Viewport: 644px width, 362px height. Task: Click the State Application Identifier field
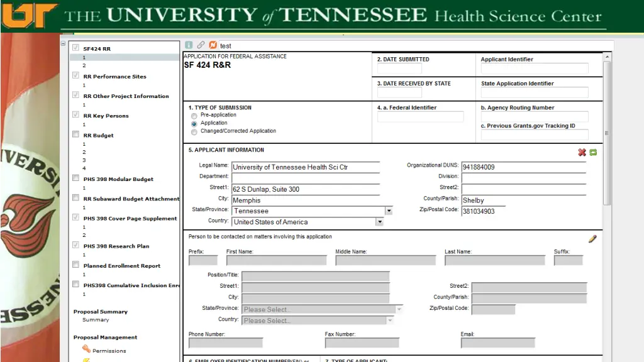(535, 93)
